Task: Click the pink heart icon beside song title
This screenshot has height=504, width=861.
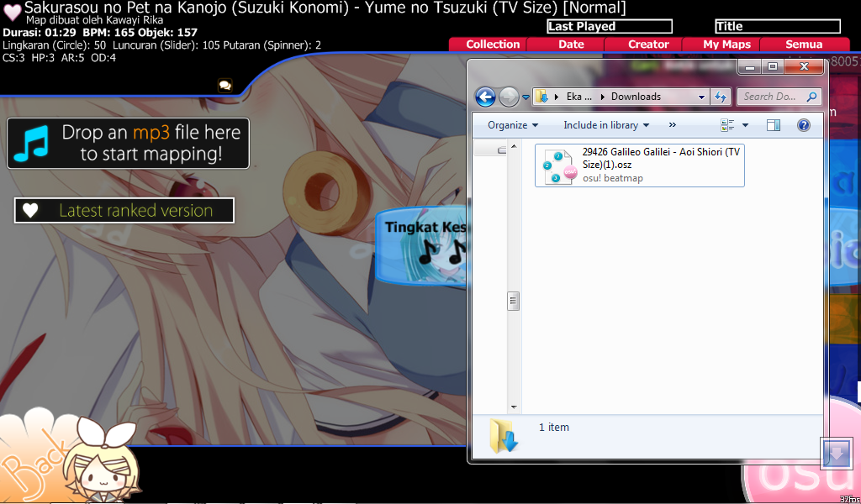Action: click(13, 12)
